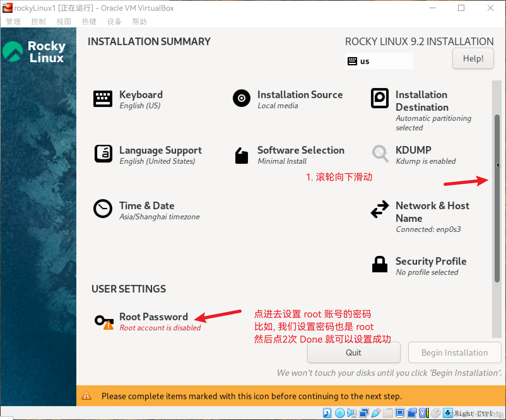The height and width of the screenshot is (420, 506).
Task: Click the USB icon in VirtualBox status bar
Action: click(376, 413)
